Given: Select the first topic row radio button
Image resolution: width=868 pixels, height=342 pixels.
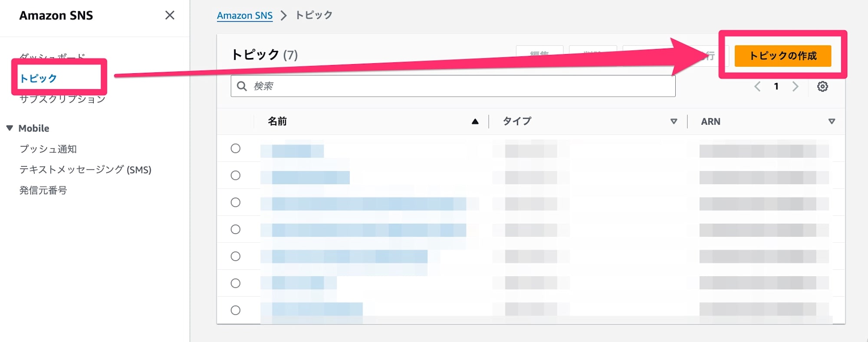Looking at the screenshot, I should click(236, 148).
